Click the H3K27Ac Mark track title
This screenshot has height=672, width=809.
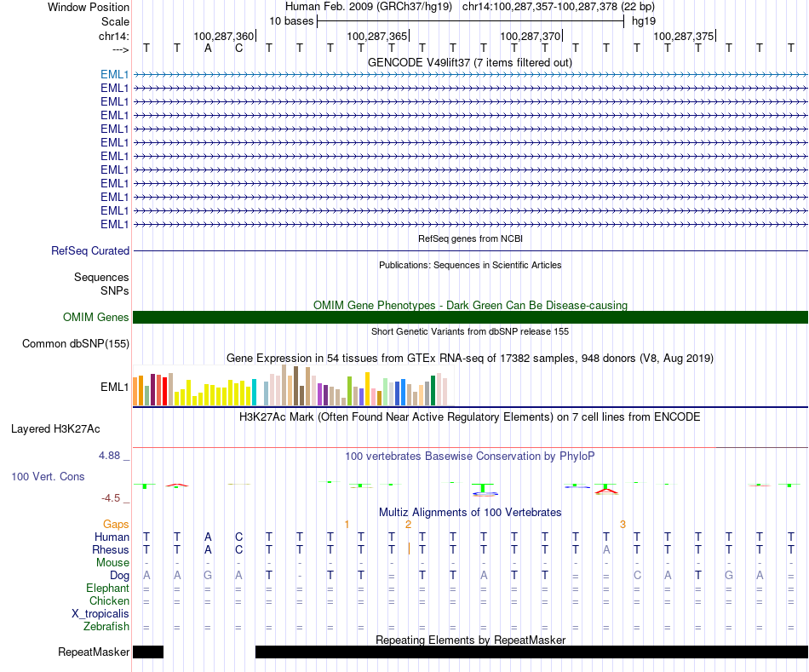point(470,417)
